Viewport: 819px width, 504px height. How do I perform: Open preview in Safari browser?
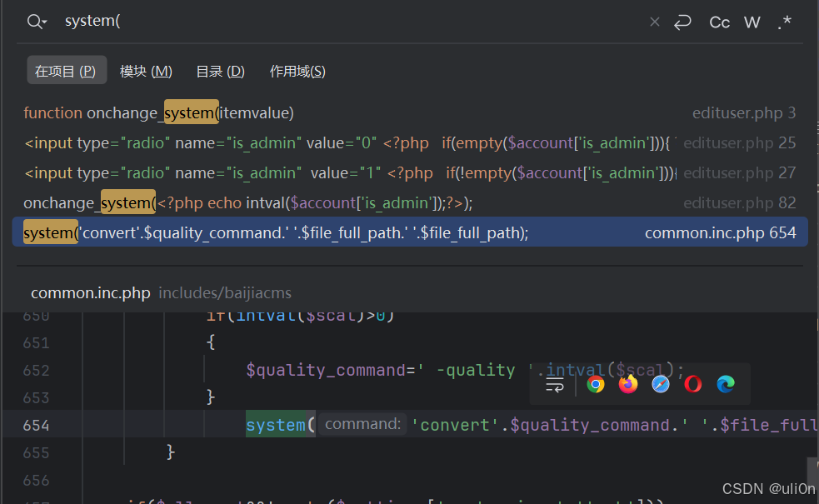(x=660, y=384)
